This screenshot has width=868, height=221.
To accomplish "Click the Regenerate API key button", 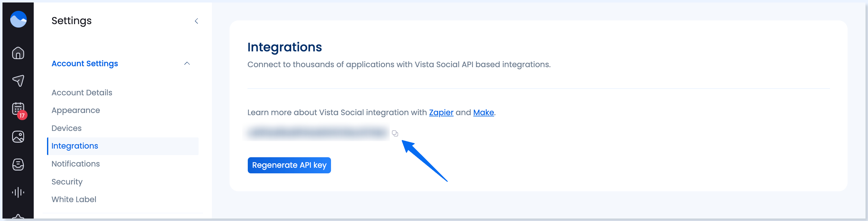I will [x=289, y=165].
